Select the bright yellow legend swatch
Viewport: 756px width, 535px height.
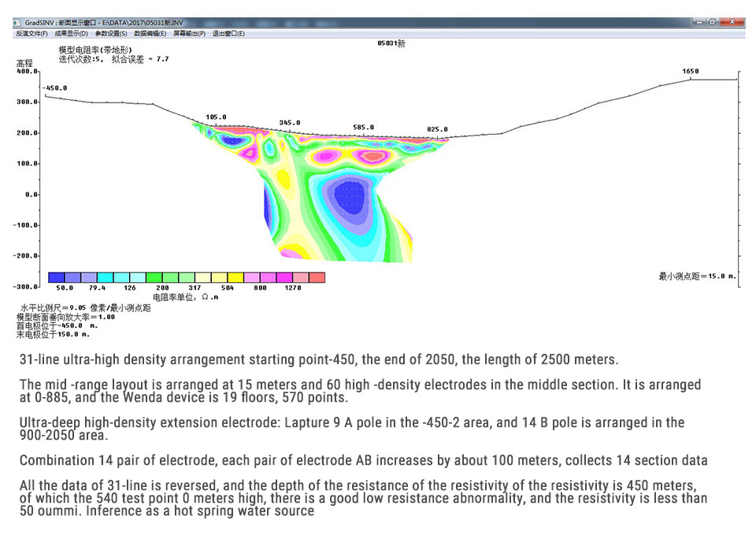pos(235,277)
